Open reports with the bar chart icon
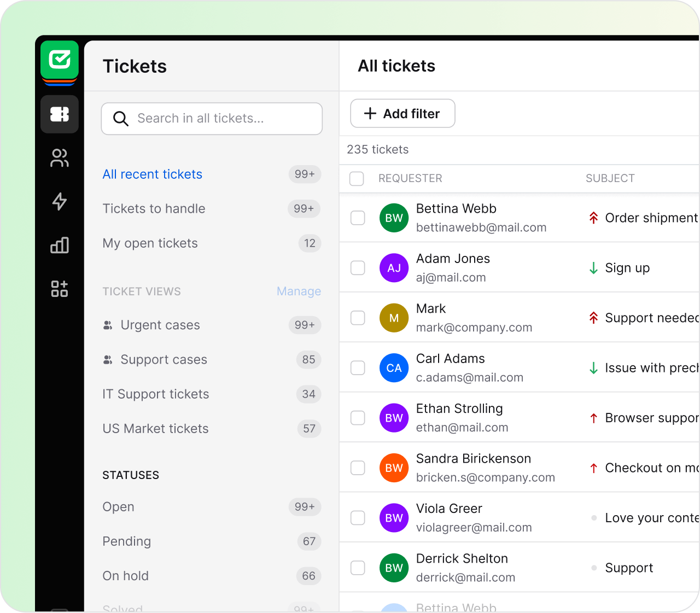700x613 pixels. (x=59, y=246)
